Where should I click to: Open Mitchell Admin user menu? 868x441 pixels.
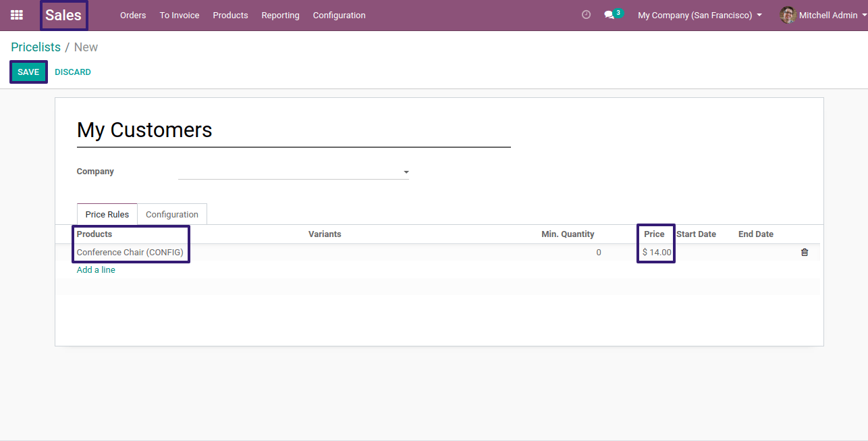tap(823, 15)
